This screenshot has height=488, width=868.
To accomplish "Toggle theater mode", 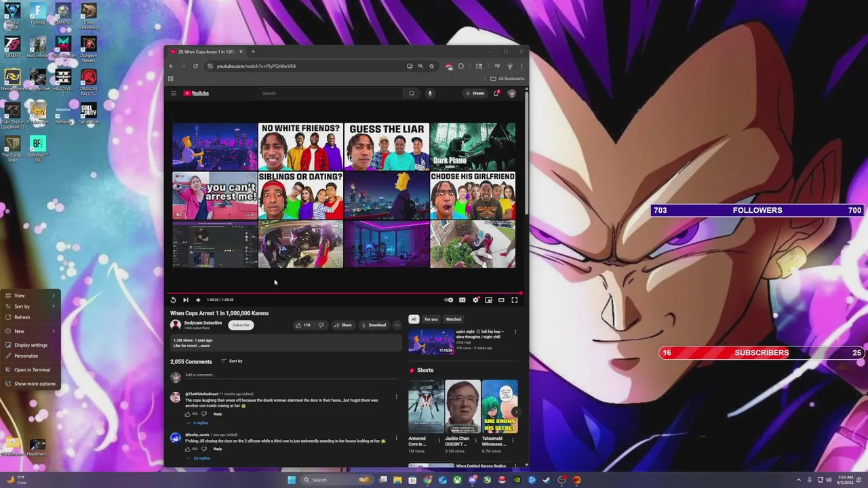I will (x=501, y=300).
